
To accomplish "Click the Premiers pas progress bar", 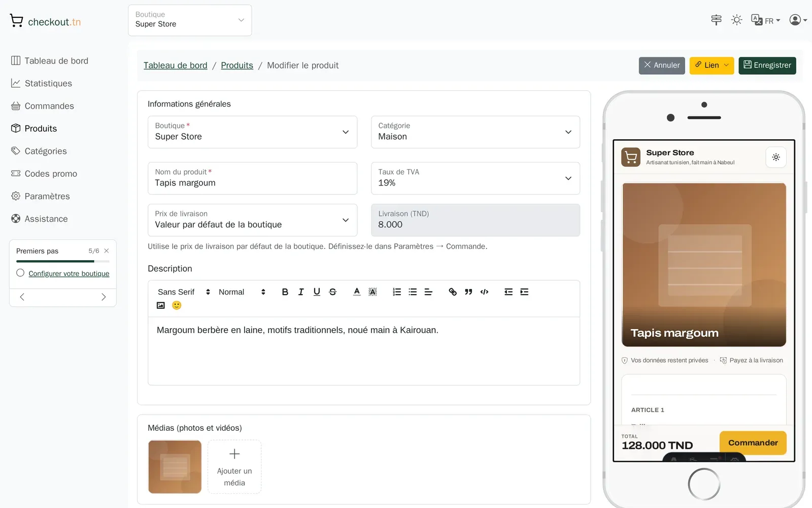I will tap(63, 262).
